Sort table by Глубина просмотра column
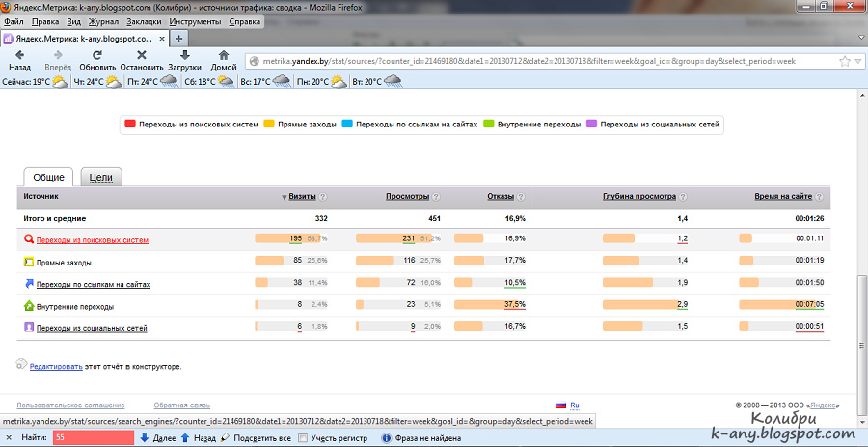 tap(638, 197)
